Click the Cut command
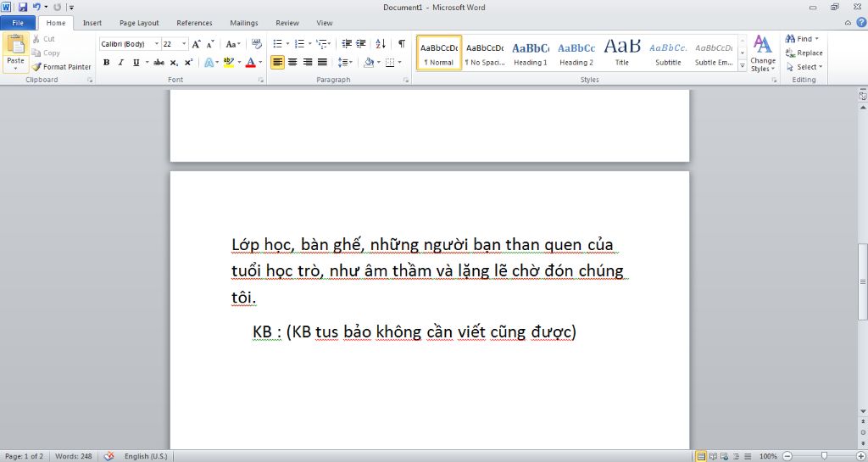The image size is (868, 462). tap(44, 39)
